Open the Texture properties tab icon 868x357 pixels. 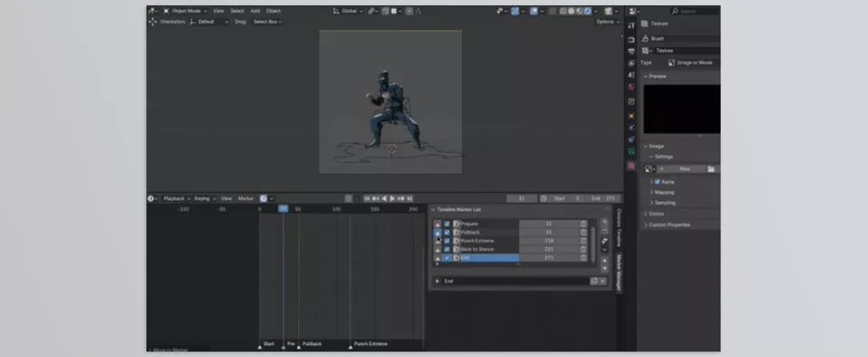coord(631,165)
